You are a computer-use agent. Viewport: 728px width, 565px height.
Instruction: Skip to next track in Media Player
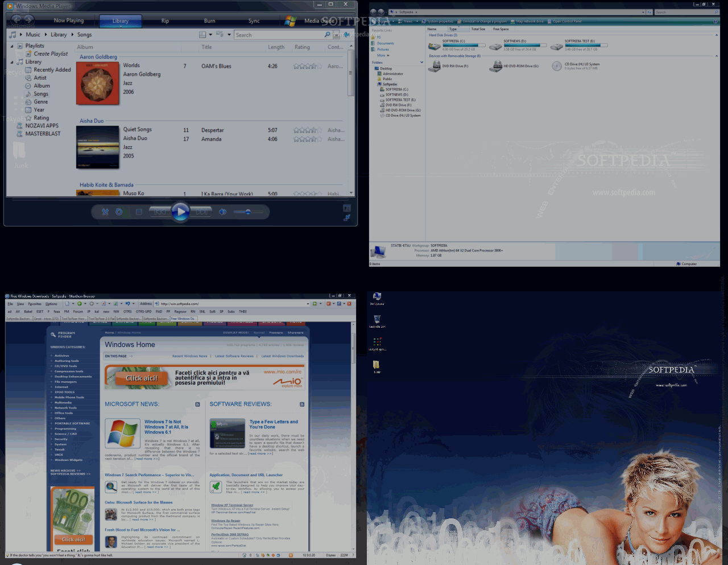click(201, 212)
